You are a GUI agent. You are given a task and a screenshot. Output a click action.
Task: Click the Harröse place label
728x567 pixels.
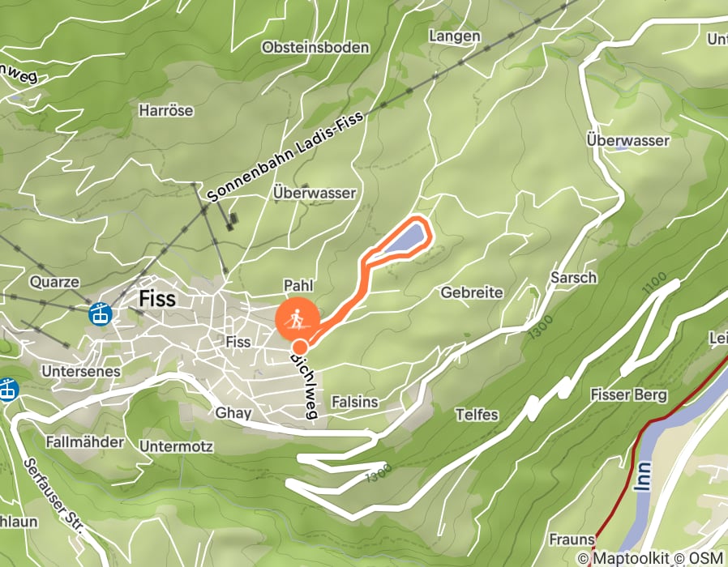click(165, 110)
